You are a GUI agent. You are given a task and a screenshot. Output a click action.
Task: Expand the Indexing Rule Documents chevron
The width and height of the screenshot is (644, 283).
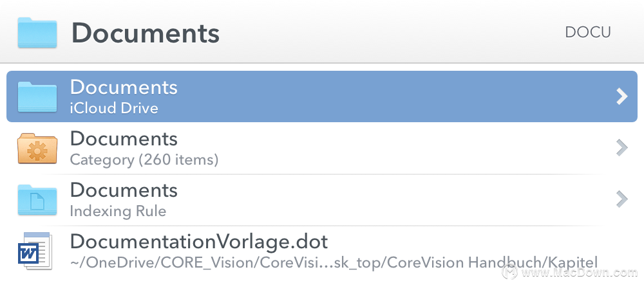pos(622,199)
